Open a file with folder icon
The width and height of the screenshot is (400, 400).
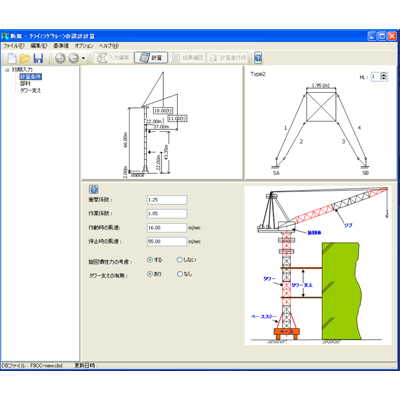(25, 58)
